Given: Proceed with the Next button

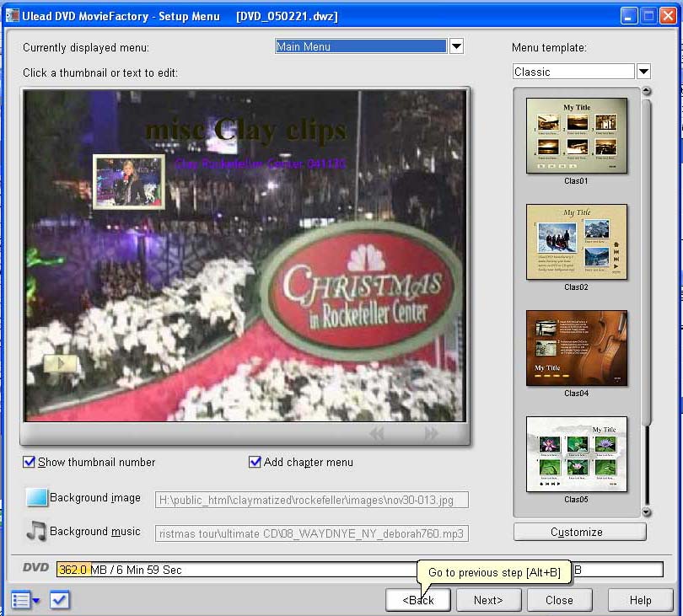Looking at the screenshot, I should (488, 600).
